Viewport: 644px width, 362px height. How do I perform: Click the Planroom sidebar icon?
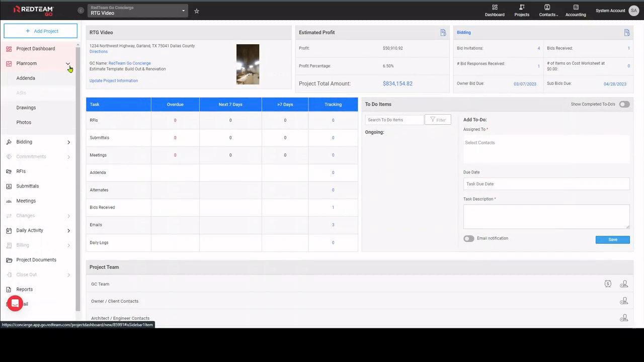(x=9, y=63)
